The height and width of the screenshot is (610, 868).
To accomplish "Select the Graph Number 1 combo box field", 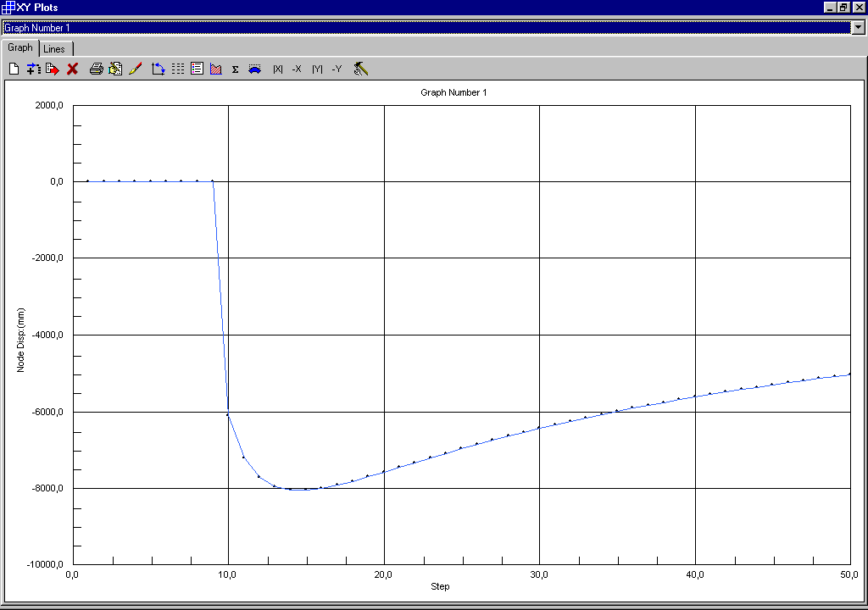I will pos(427,27).
